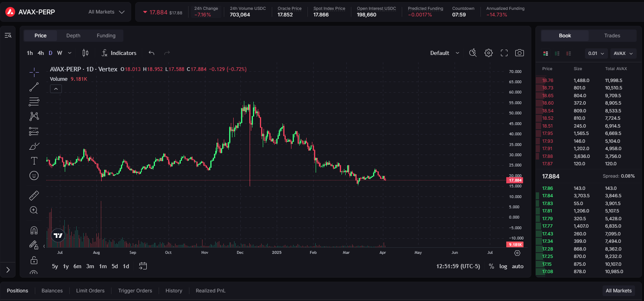Switch to the Trades tab
Screen dimensions: 644x301
tap(612, 36)
